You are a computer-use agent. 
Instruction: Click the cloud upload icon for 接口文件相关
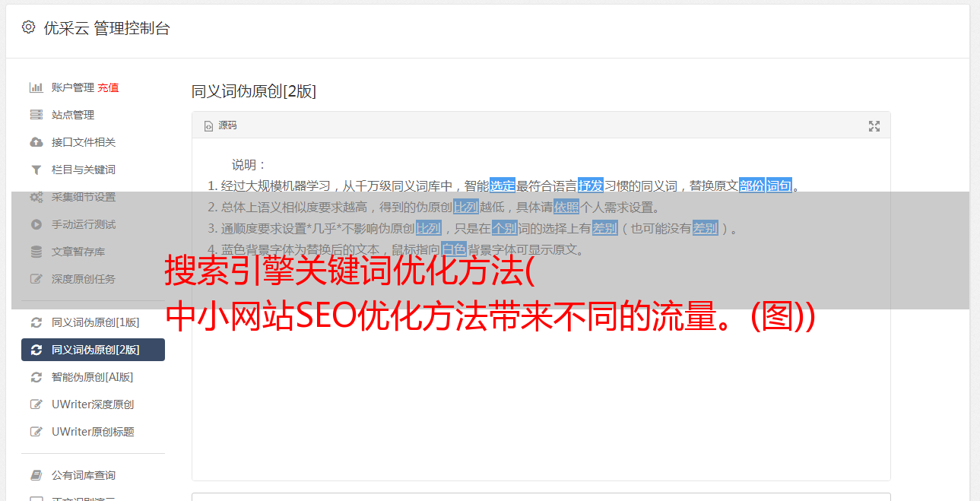[x=36, y=142]
